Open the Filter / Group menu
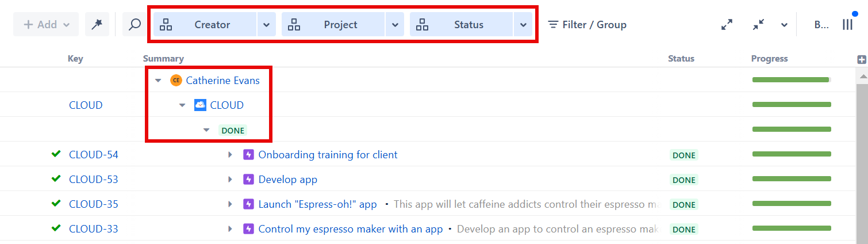Screen dimensions: 868x244 [x=587, y=25]
